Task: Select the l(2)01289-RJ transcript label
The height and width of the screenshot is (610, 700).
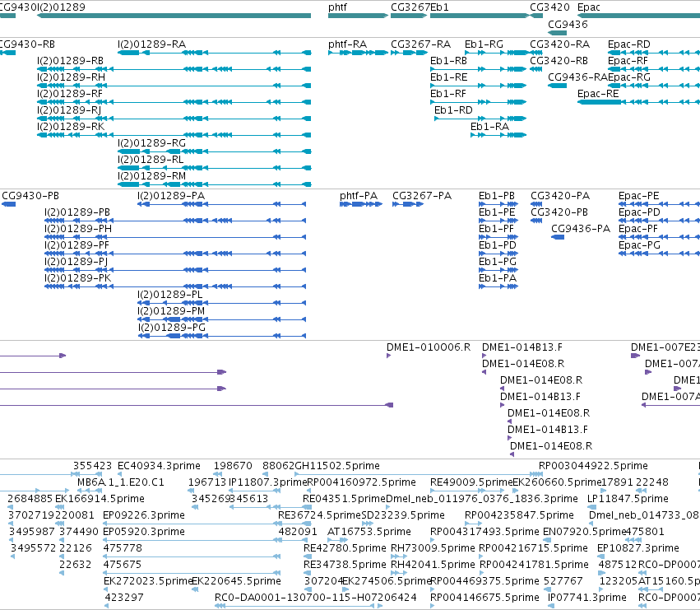Action: 69,110
